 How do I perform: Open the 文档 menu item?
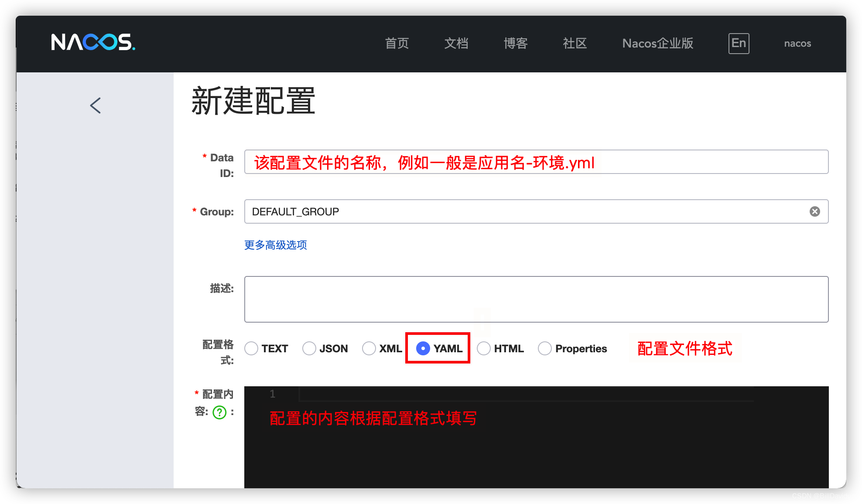click(456, 43)
